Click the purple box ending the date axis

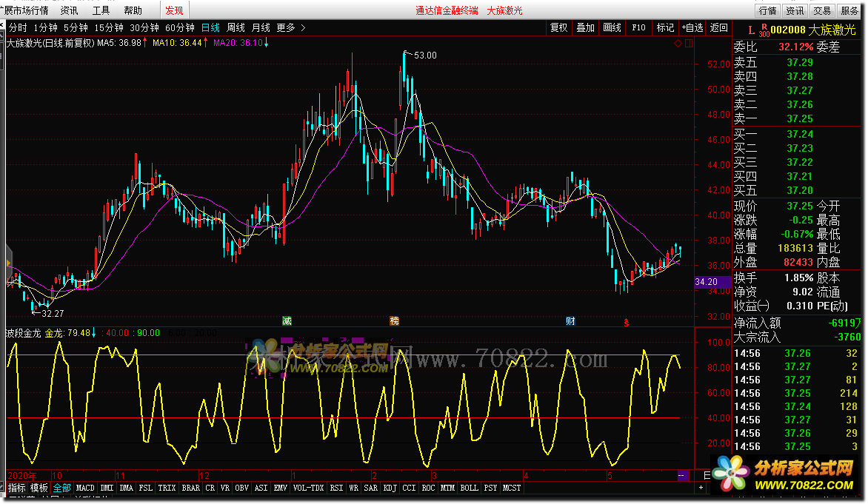[x=683, y=475]
